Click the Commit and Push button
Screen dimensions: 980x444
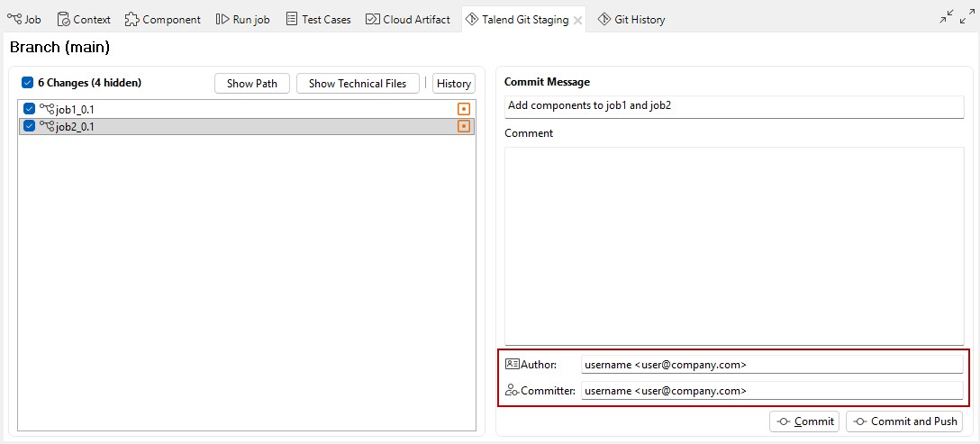[x=904, y=421]
